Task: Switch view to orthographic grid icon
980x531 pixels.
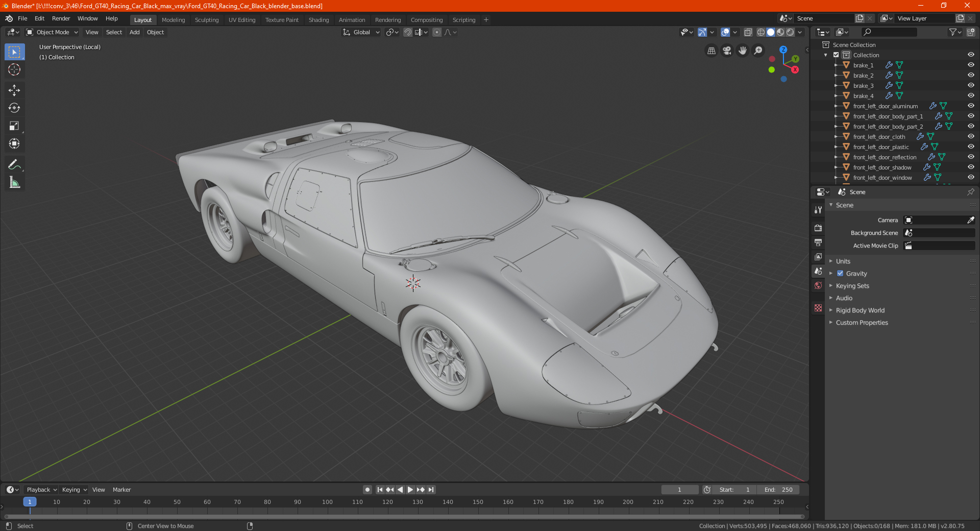Action: [x=711, y=51]
